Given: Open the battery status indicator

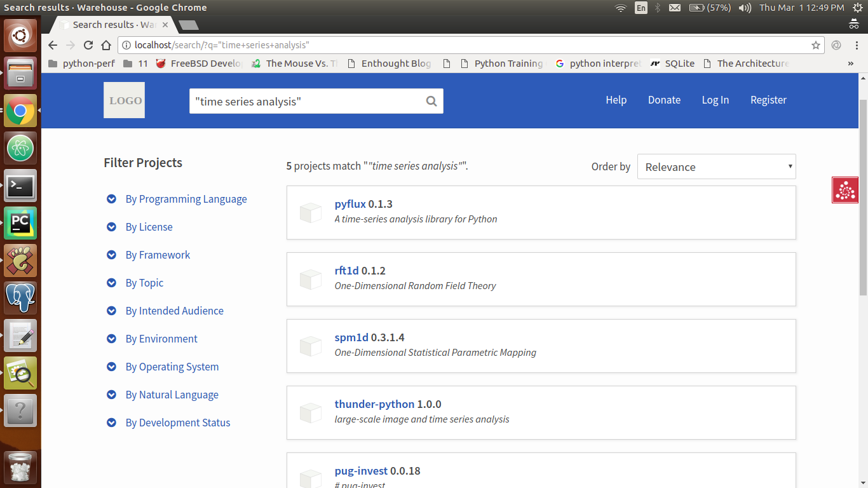Looking at the screenshot, I should click(710, 8).
